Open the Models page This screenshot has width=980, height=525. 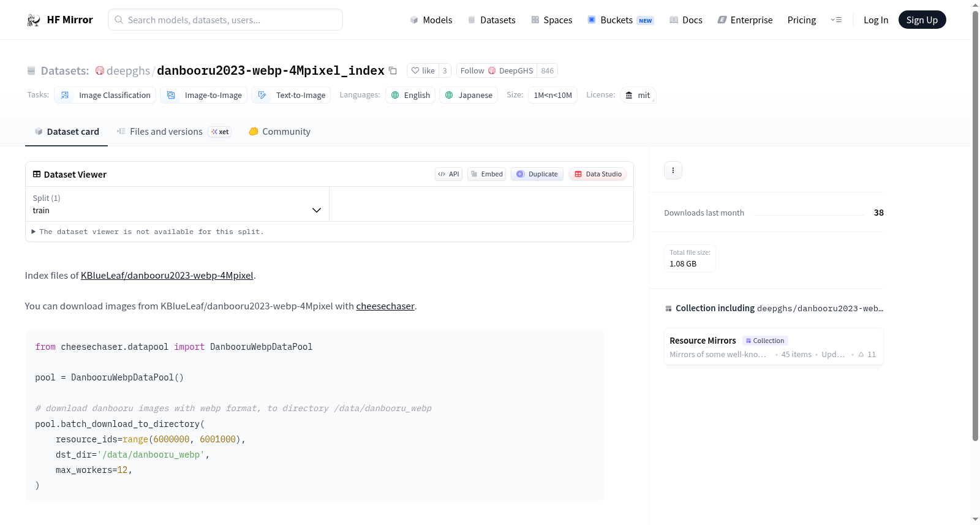(x=431, y=20)
